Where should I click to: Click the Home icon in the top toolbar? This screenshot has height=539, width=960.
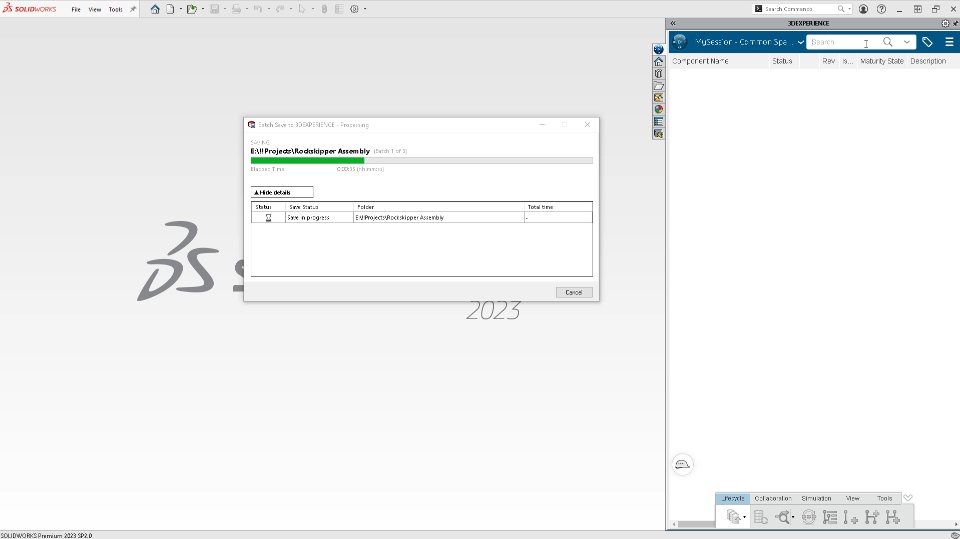155,9
